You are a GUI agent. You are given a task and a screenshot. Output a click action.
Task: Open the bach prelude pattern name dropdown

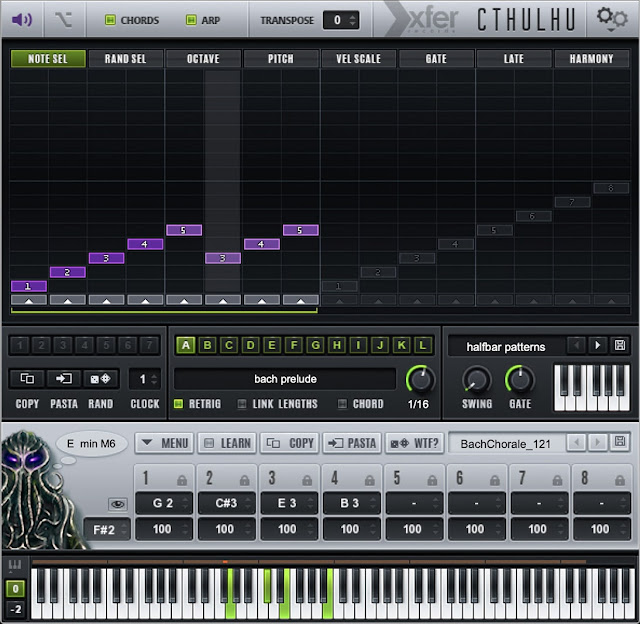(285, 379)
